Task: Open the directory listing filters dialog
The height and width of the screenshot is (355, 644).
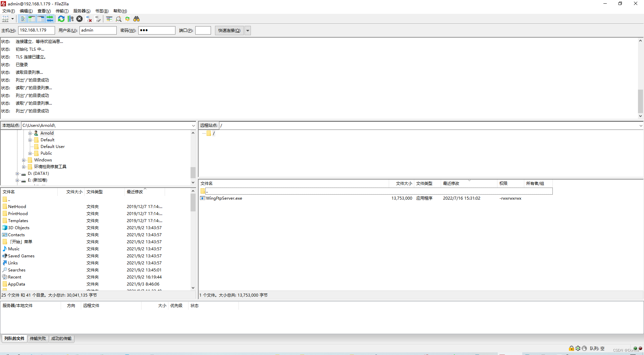Action: point(109,19)
